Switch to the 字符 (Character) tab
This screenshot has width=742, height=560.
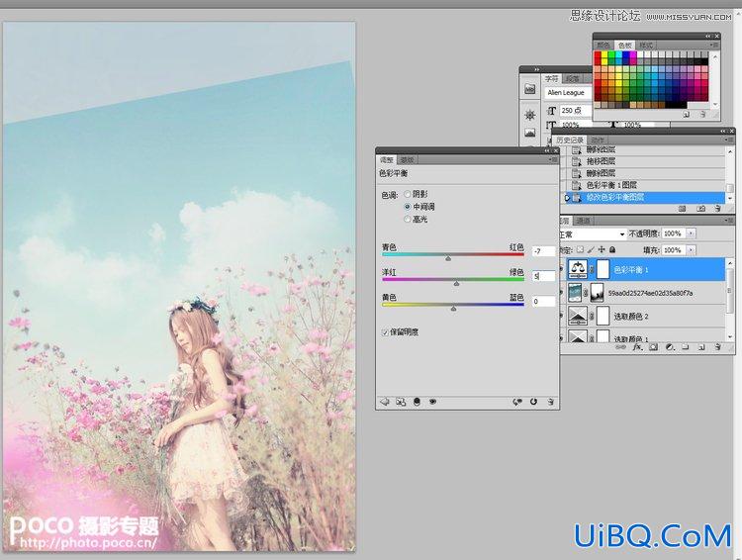click(x=551, y=78)
